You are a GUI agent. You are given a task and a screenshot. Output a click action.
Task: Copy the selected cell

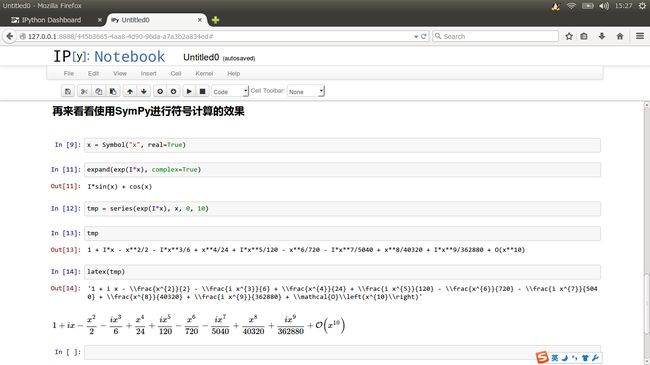click(98, 91)
